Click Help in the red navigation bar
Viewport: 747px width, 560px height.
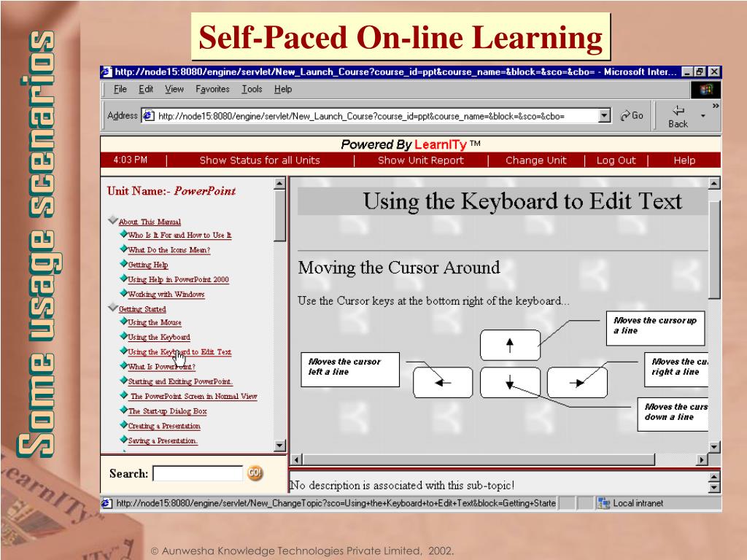[684, 160]
